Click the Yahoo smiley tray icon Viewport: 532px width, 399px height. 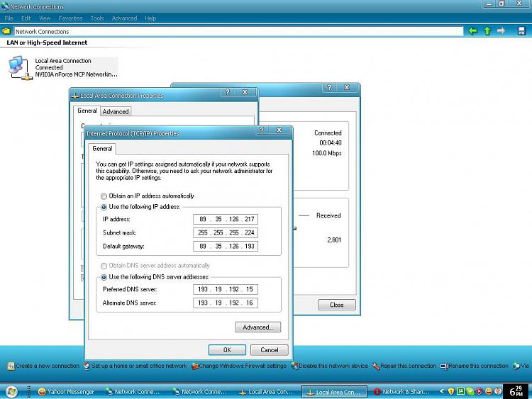489,391
